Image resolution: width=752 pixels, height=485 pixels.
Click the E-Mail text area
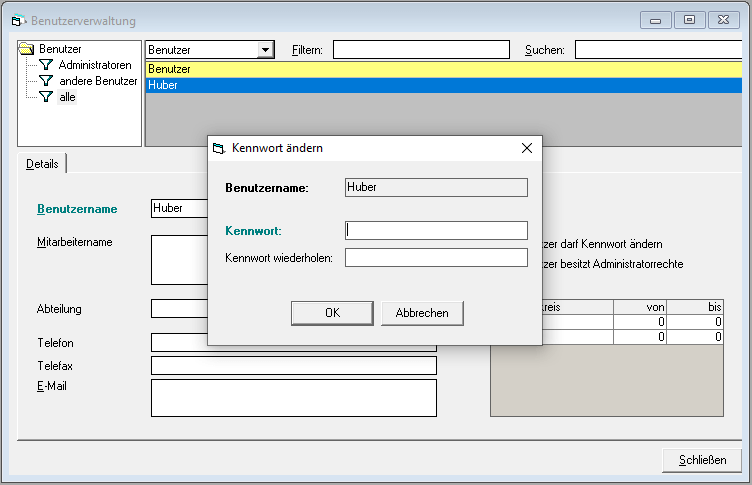(x=294, y=398)
